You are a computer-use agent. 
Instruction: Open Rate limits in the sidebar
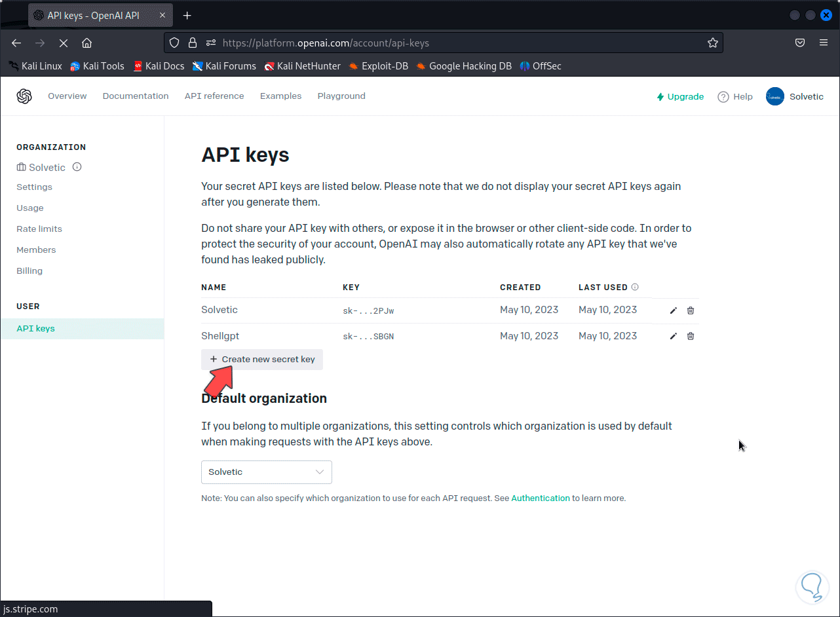pos(39,229)
